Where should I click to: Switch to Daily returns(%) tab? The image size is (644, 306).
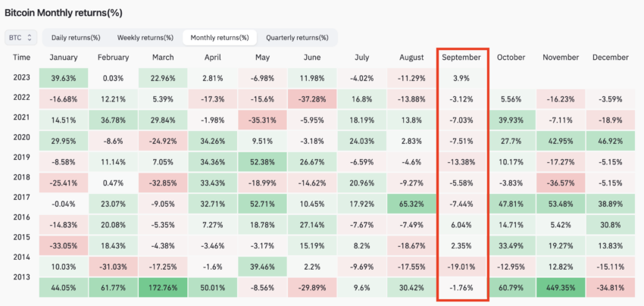(76, 38)
